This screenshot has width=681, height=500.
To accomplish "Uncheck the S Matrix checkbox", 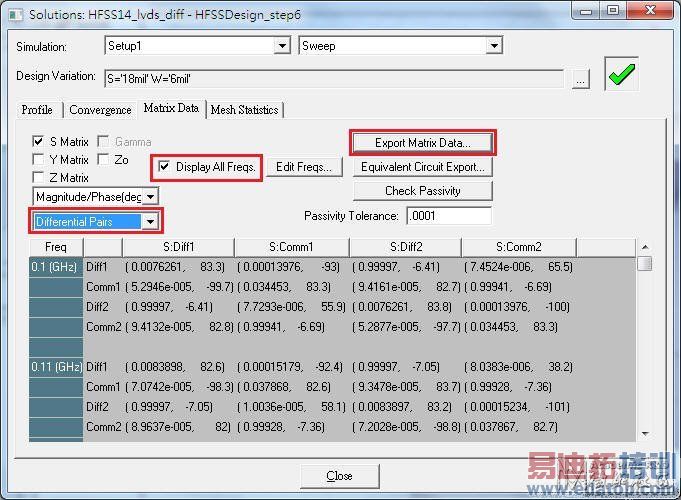I will point(38,142).
